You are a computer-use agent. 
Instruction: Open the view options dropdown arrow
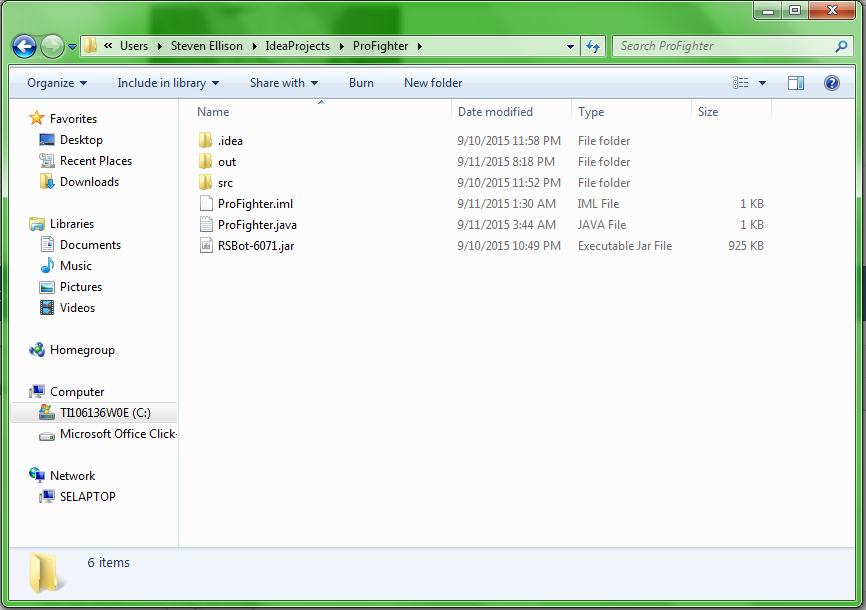[x=762, y=83]
